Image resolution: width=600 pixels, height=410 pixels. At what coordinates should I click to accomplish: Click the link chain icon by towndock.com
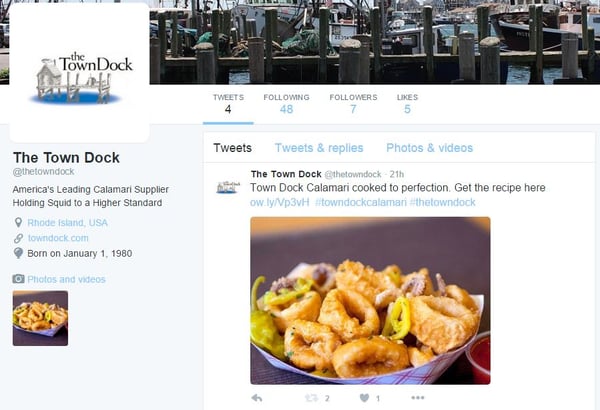pos(18,238)
